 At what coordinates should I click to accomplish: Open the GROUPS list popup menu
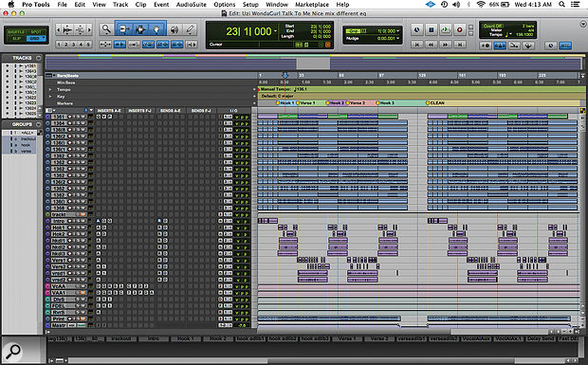tap(39, 124)
